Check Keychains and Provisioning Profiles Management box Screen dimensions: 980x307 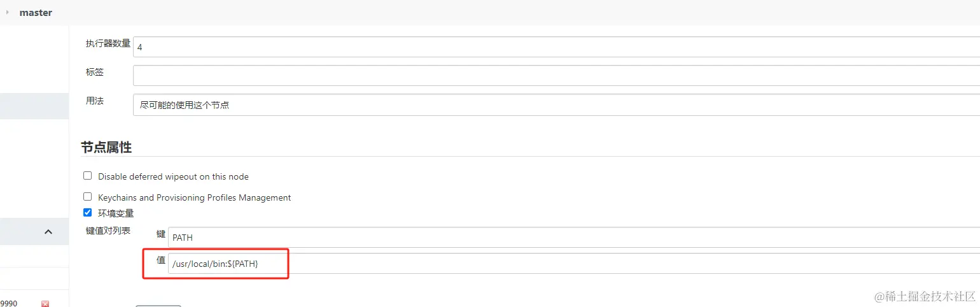(88, 197)
